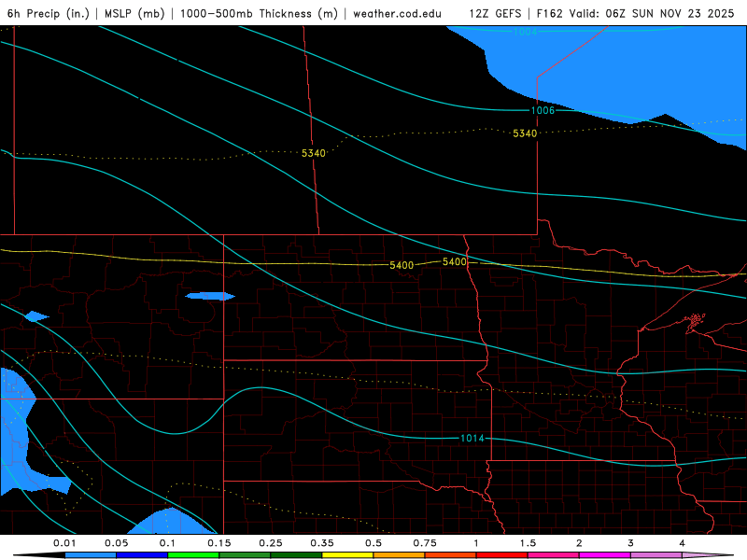Select the hot pink 1.5 color swatch

(x=554, y=555)
